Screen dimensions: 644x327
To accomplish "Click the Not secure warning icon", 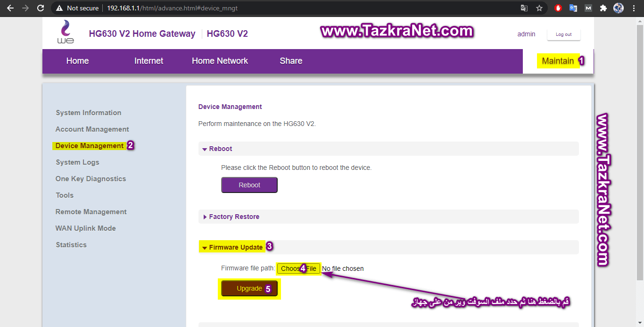I will (59, 8).
